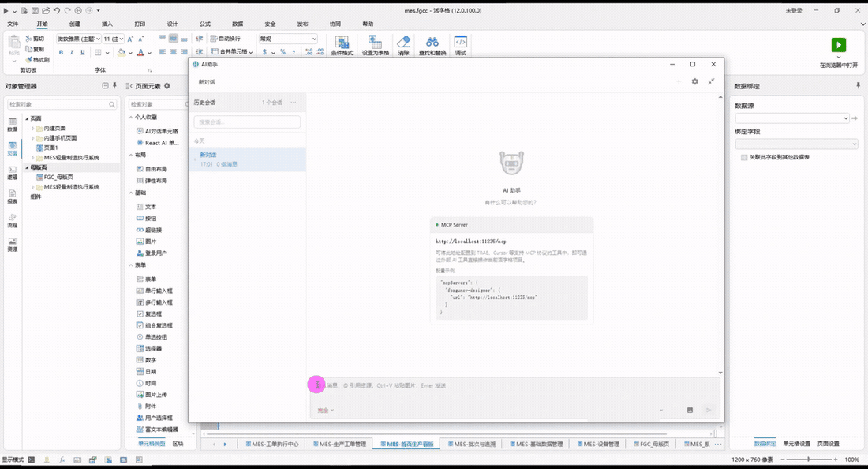Open the 流程 sidebar section

(x=12, y=221)
